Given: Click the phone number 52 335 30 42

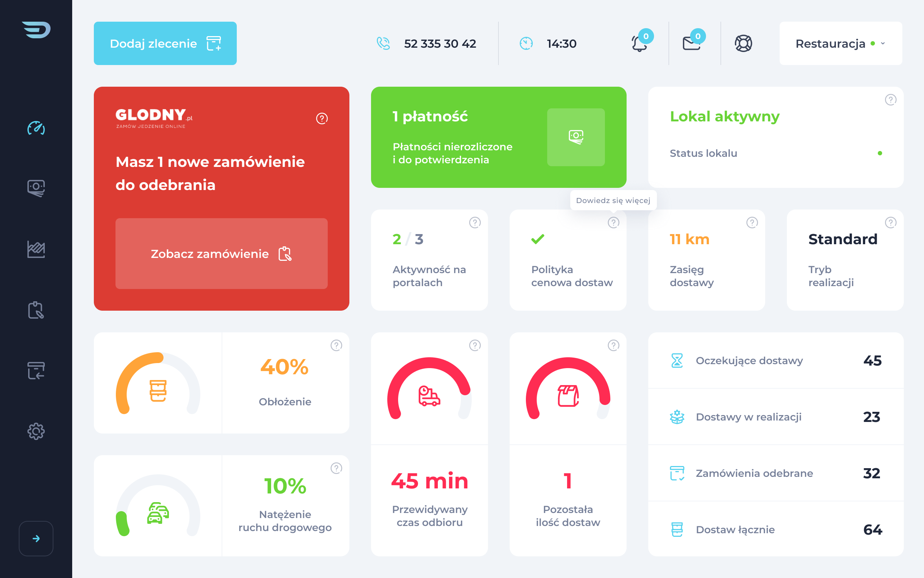Looking at the screenshot, I should pos(440,44).
